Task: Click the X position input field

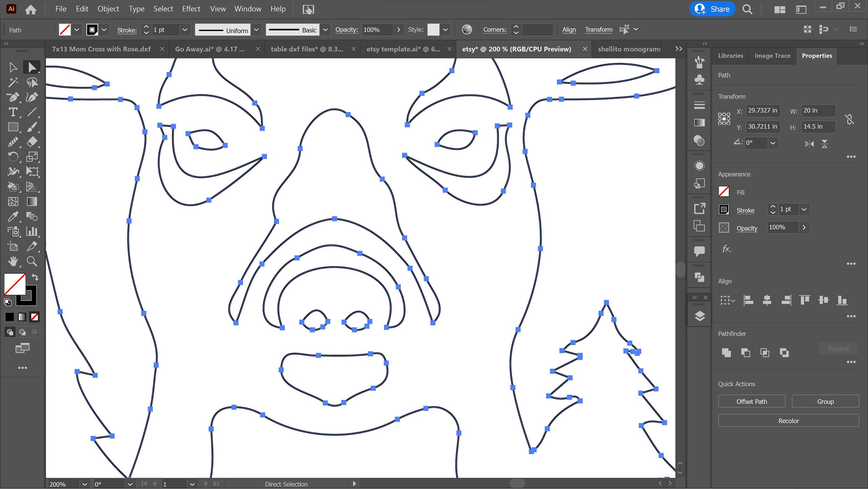Action: point(762,111)
